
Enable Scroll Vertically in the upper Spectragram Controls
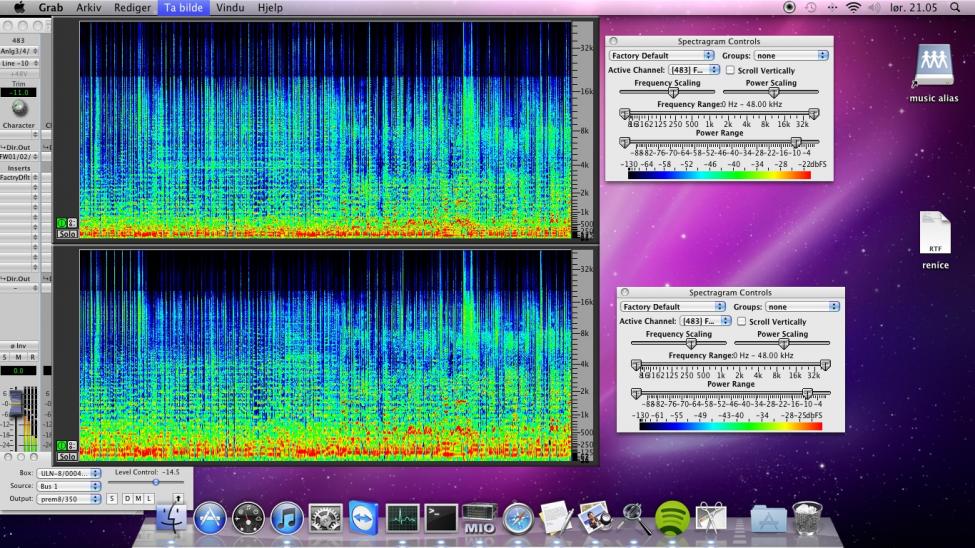point(730,71)
